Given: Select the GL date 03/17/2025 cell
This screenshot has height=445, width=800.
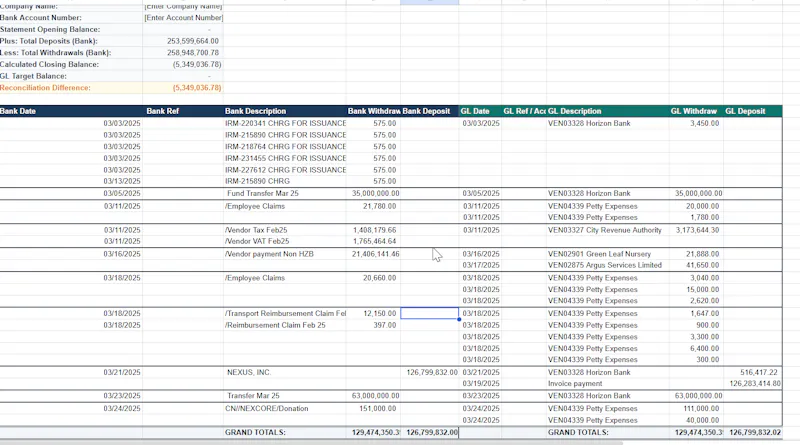Looking at the screenshot, I should 480,265.
